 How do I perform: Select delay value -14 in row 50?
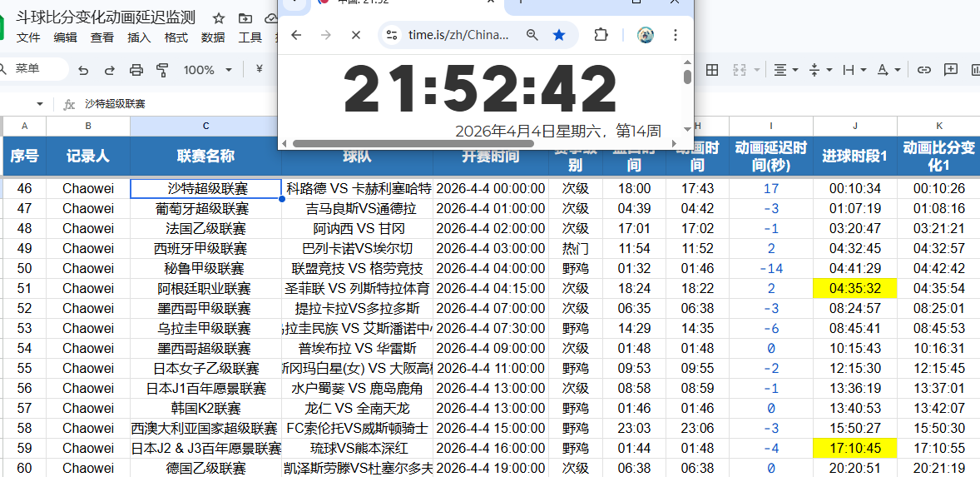(770, 268)
